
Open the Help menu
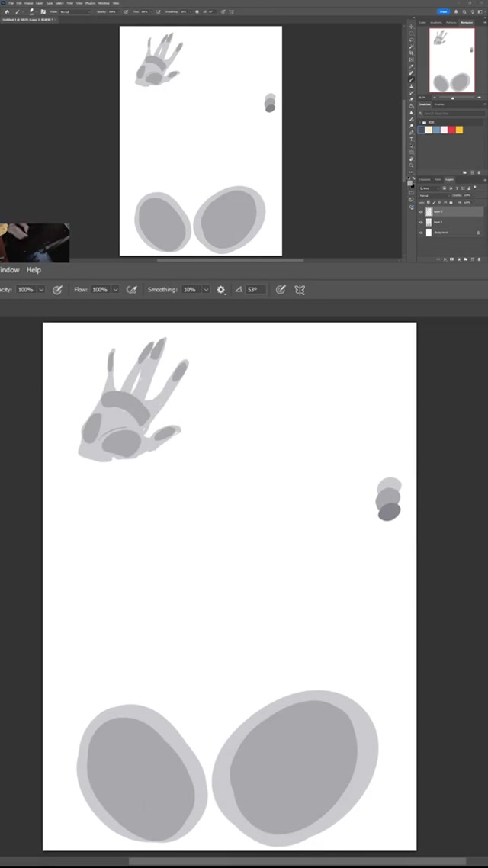point(34,270)
